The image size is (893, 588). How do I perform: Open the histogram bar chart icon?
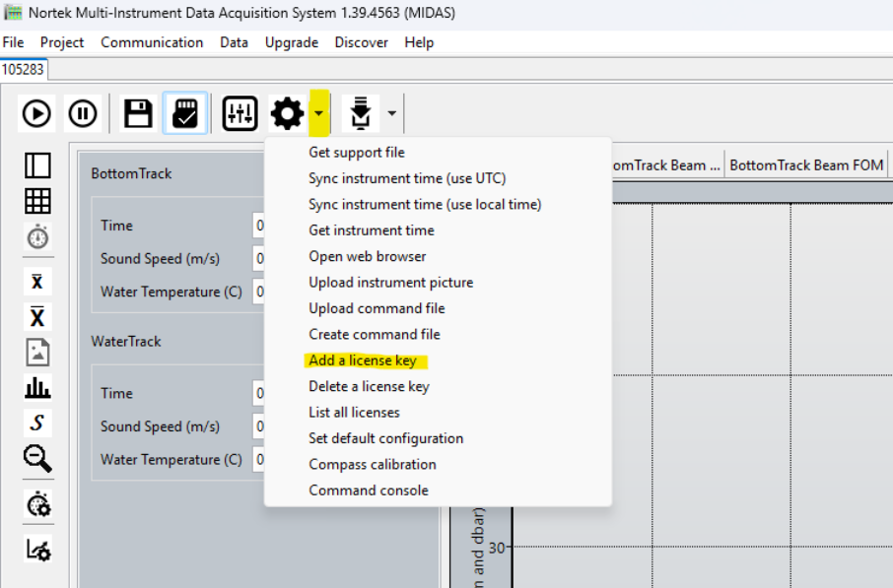tap(37, 388)
